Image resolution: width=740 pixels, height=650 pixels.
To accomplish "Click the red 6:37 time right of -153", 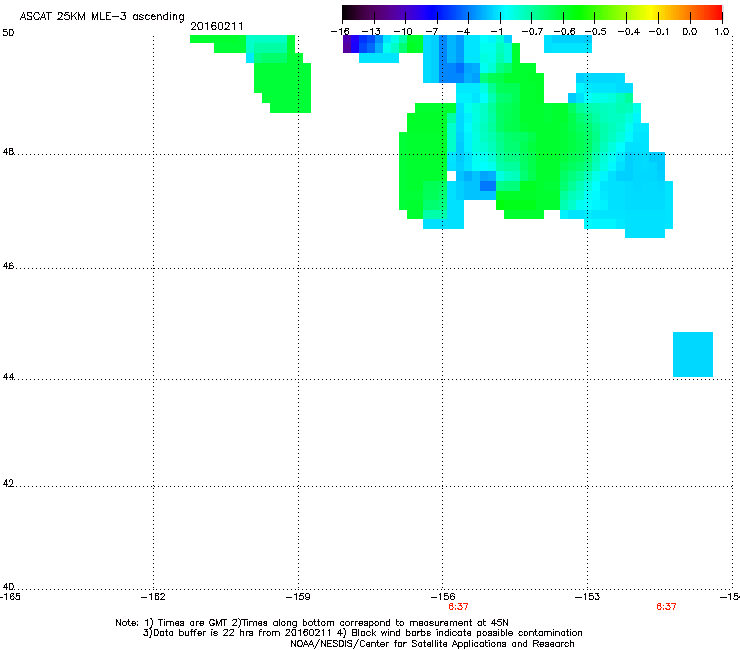I will click(x=666, y=607).
